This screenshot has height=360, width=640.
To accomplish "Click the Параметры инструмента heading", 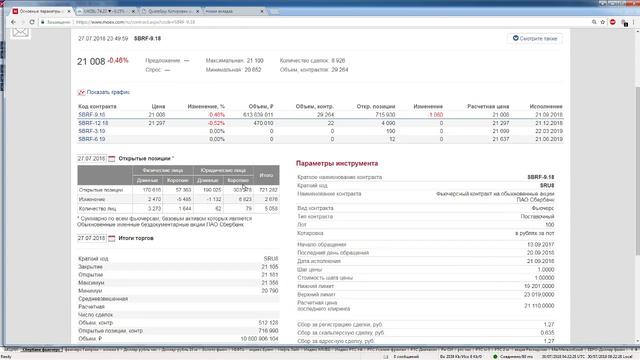I will (337, 164).
